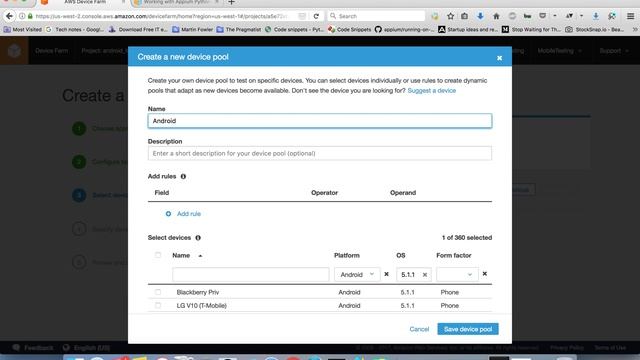
Task: Open the light blue download arrow extension
Action: [x=596, y=16]
